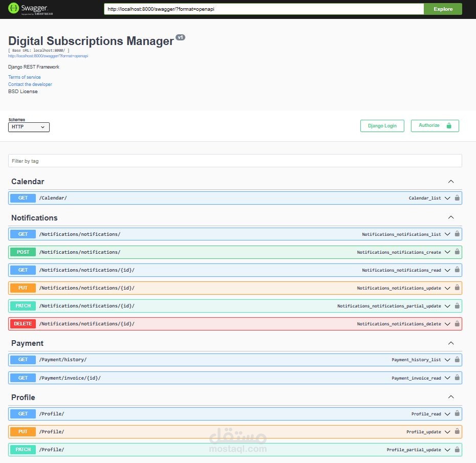Click the Explore button
Viewport: 476px width, 463px height.
(442, 9)
